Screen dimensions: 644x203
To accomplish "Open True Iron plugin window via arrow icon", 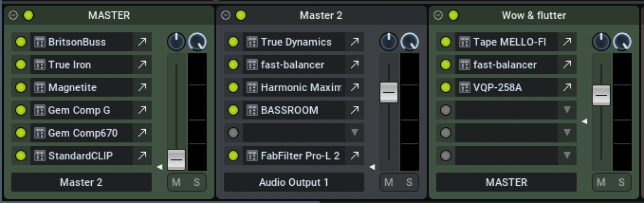I will pos(142,65).
